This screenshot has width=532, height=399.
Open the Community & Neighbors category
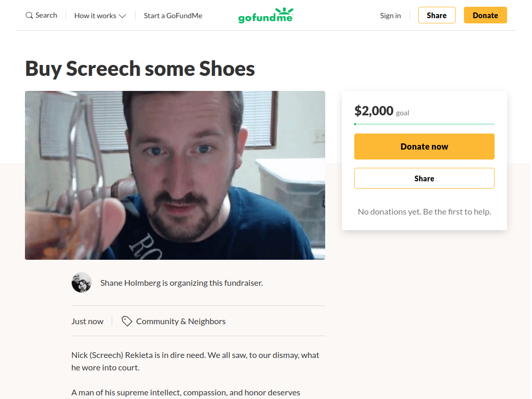[181, 321]
